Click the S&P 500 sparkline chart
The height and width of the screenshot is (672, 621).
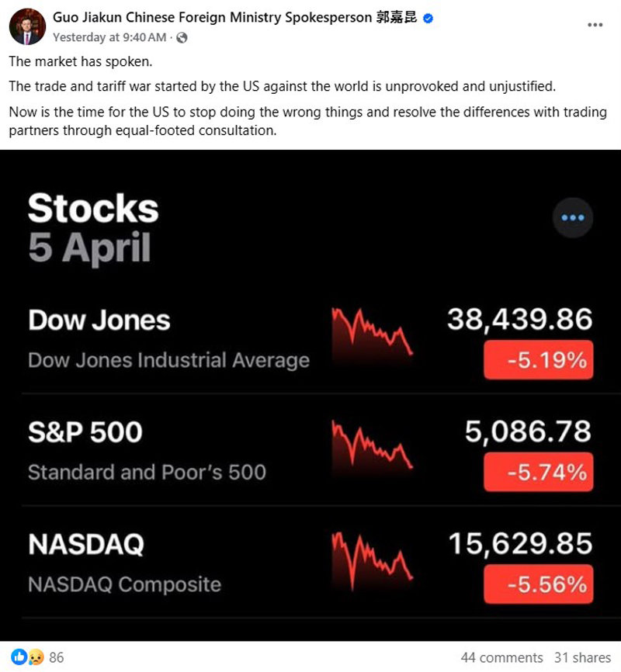tap(372, 445)
